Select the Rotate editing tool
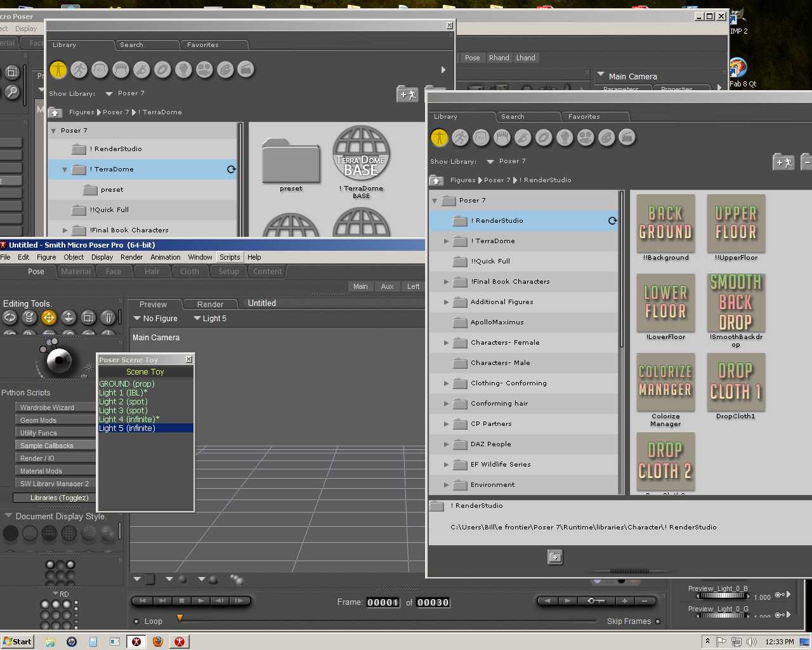Viewport: 812px width, 650px height. 10,317
